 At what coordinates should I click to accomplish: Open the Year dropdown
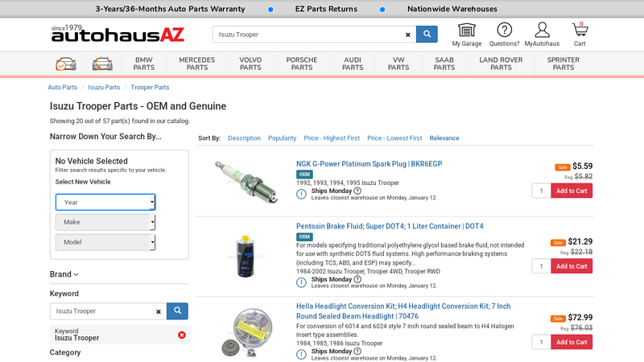tap(105, 203)
